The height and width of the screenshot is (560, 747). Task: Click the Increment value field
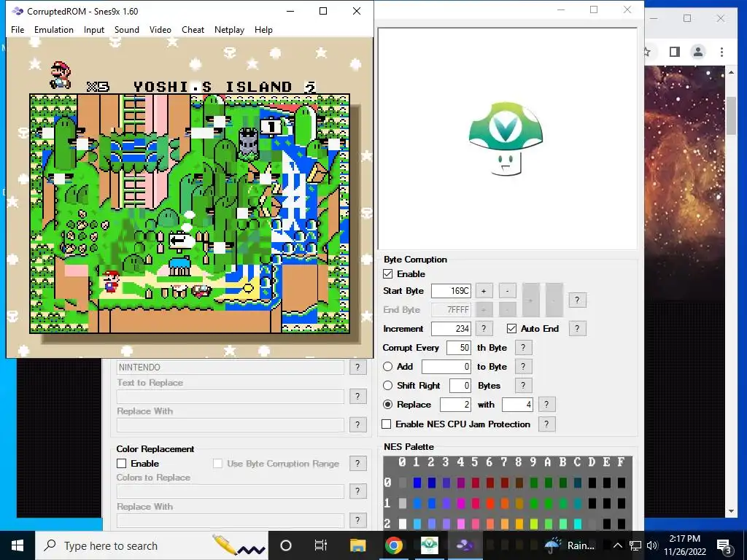click(451, 329)
